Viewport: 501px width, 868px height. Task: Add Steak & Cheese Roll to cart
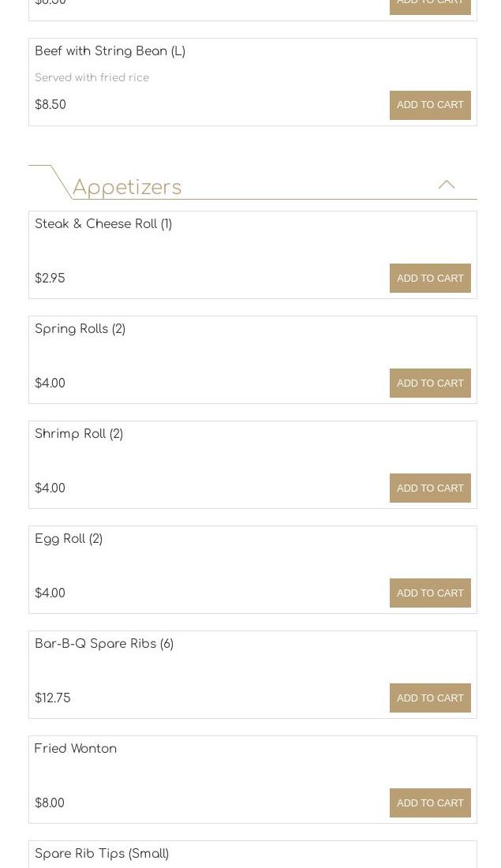pos(430,279)
